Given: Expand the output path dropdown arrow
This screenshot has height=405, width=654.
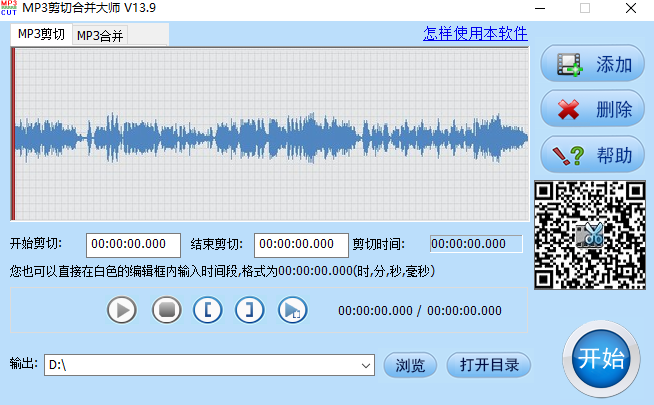Looking at the screenshot, I should point(366,365).
